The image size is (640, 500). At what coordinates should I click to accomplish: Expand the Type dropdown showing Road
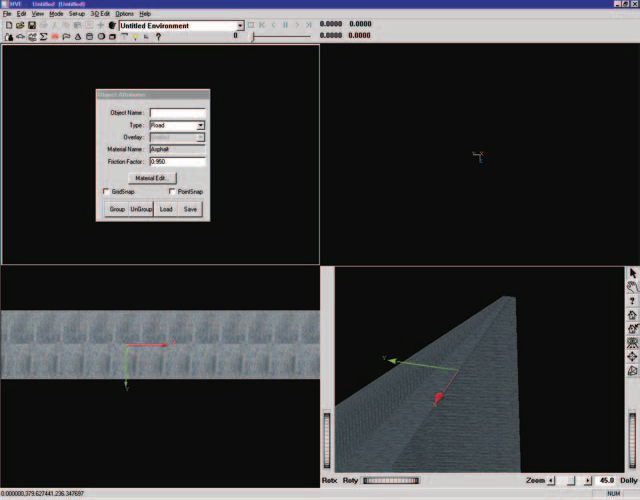[200, 125]
